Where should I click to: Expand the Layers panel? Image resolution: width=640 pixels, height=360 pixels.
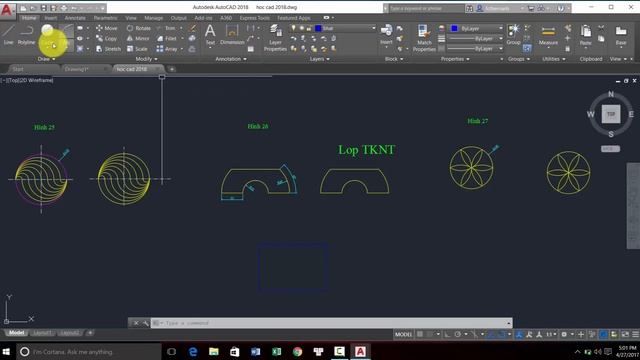319,59
